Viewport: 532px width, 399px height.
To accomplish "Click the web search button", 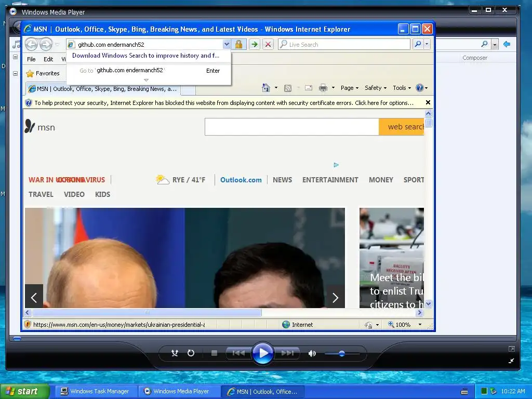I will 402,127.
